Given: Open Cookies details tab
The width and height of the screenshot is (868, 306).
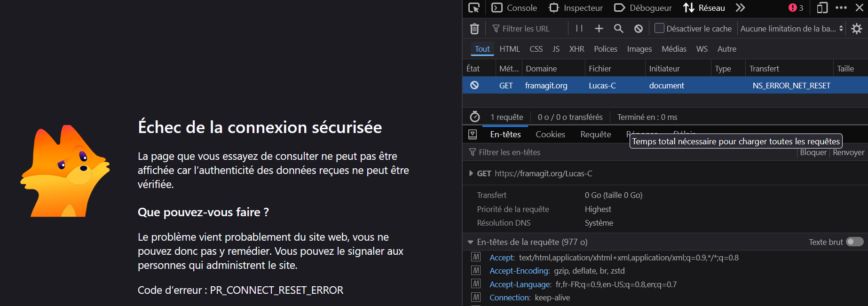Looking at the screenshot, I should (x=550, y=134).
